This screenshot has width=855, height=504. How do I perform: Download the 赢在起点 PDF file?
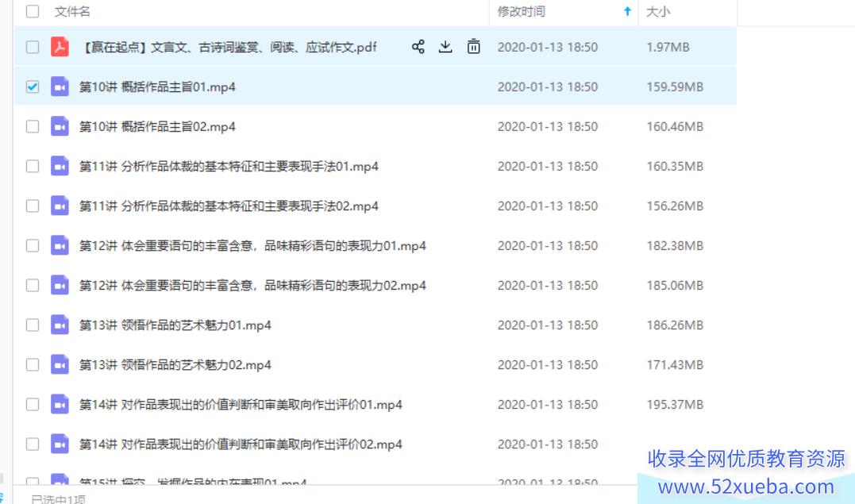click(445, 47)
